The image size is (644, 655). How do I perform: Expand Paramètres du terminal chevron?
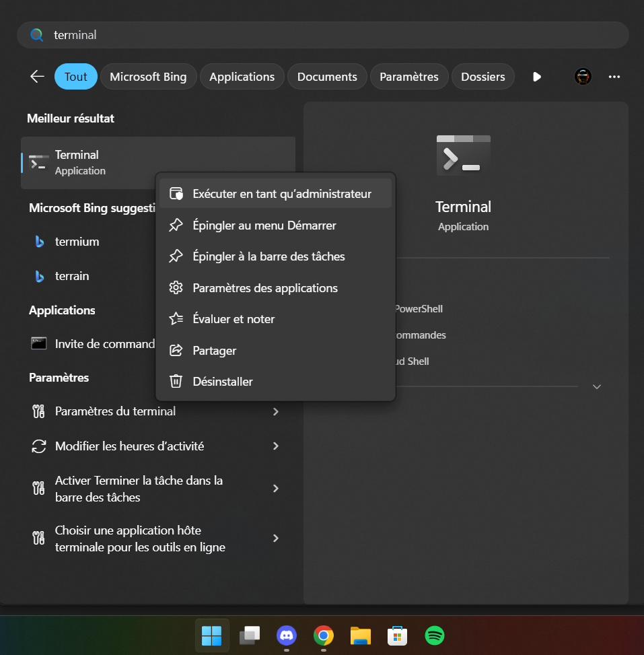click(275, 411)
